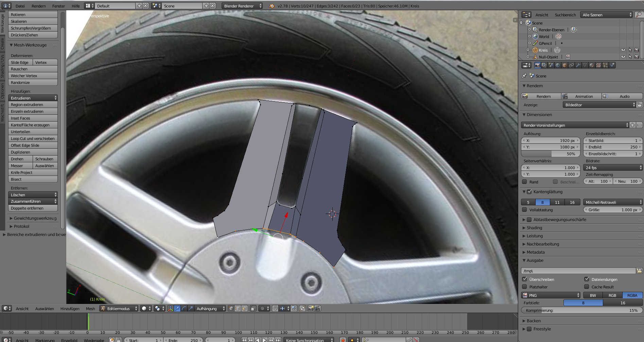Open the Render properties tab camera icon
This screenshot has height=342, width=644.
[x=537, y=65]
